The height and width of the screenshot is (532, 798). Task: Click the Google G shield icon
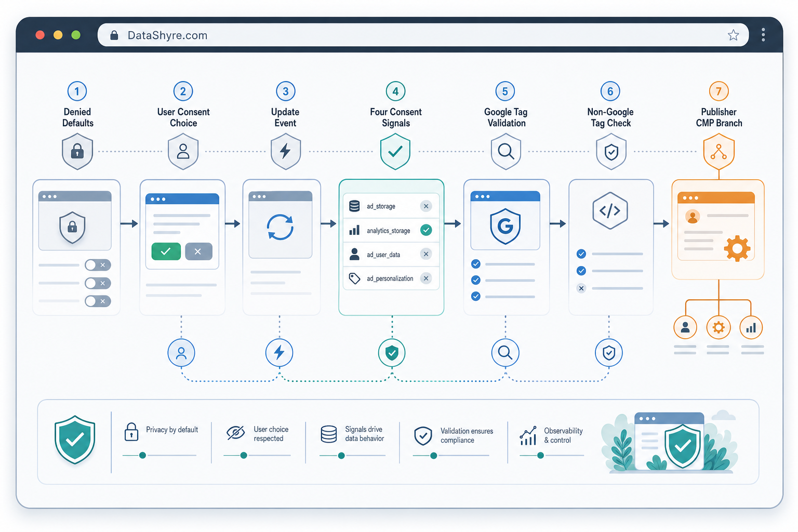(506, 226)
